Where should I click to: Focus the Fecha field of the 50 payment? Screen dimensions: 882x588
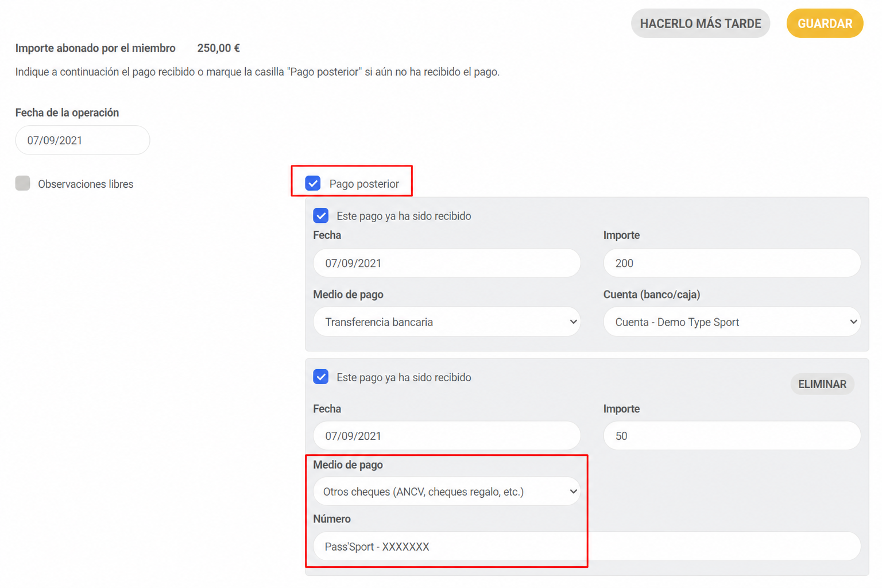(447, 436)
